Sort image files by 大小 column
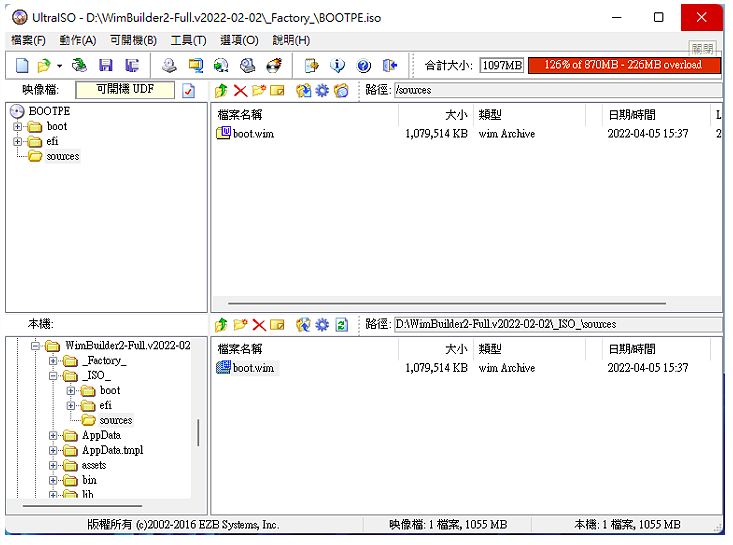 [436, 115]
